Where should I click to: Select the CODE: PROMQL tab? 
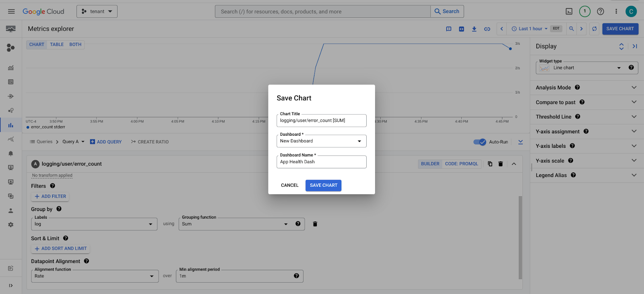[462, 164]
